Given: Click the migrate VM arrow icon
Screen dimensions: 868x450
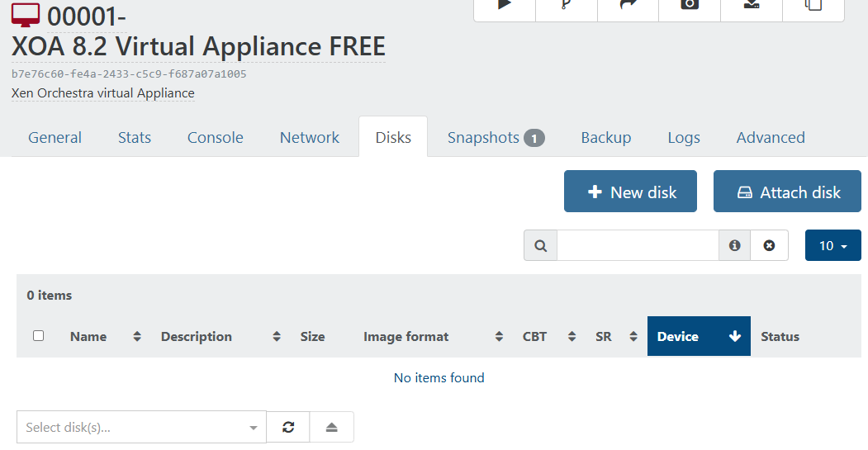Looking at the screenshot, I should tap(628, 5).
